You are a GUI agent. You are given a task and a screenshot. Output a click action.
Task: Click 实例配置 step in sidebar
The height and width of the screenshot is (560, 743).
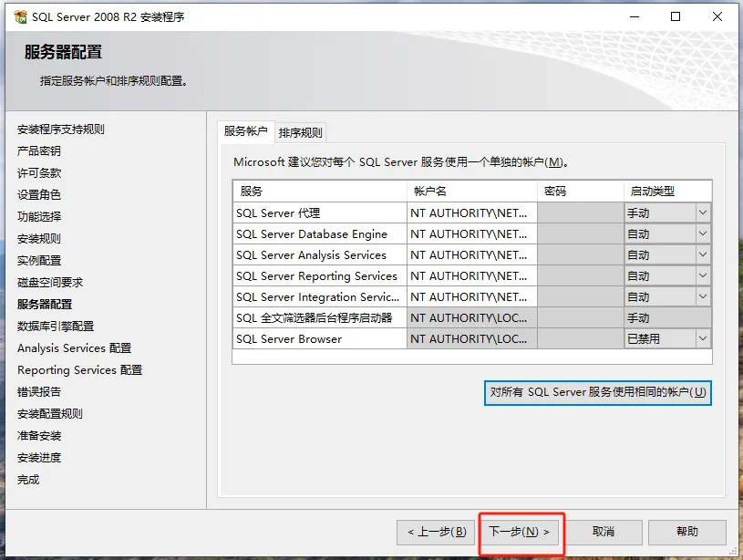click(39, 260)
